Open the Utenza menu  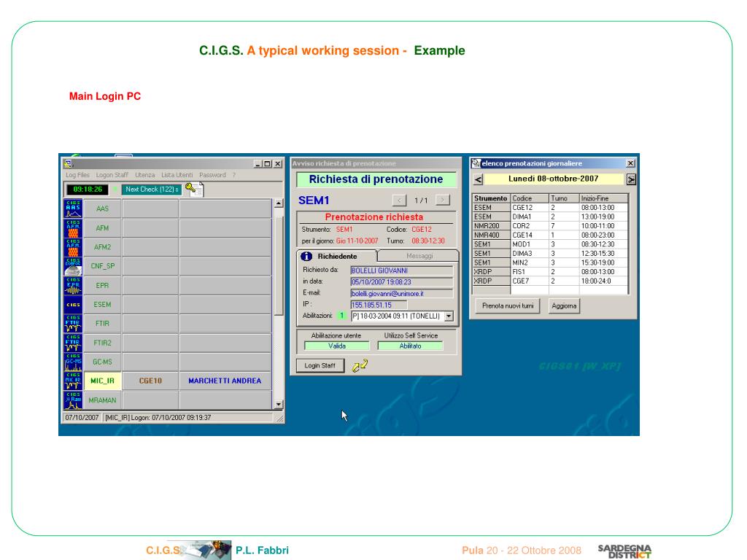(145, 175)
